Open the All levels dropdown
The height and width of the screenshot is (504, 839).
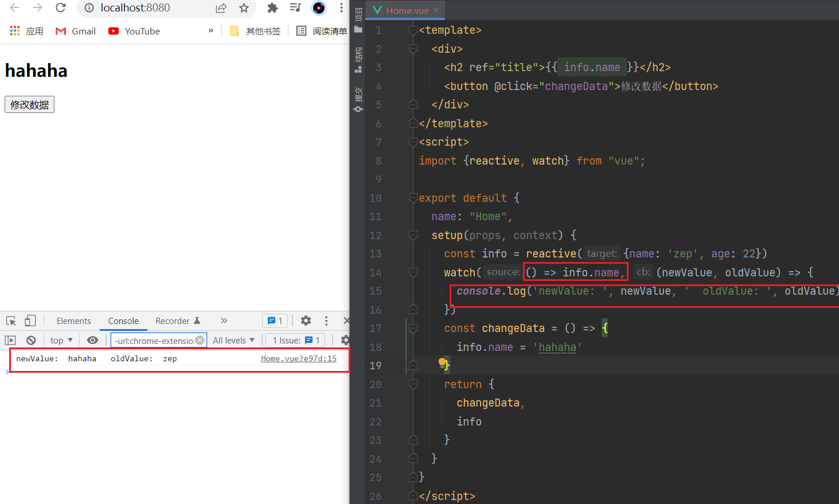pyautogui.click(x=233, y=340)
